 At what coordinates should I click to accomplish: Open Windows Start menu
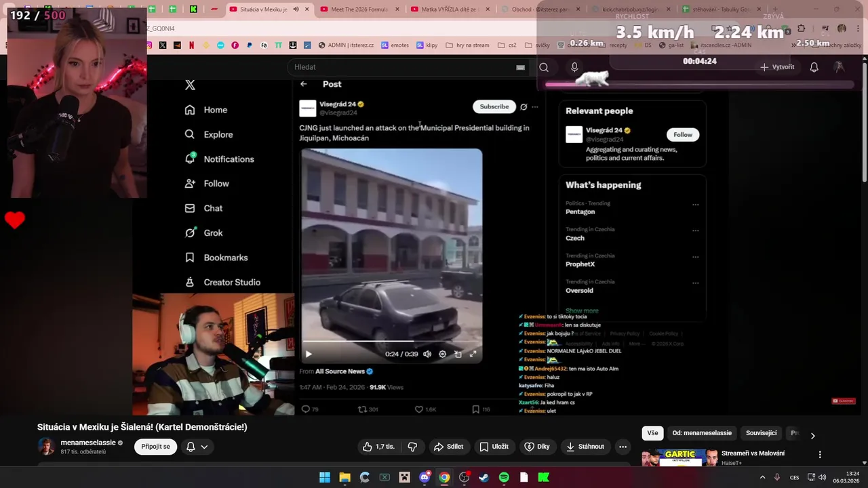[325, 477]
